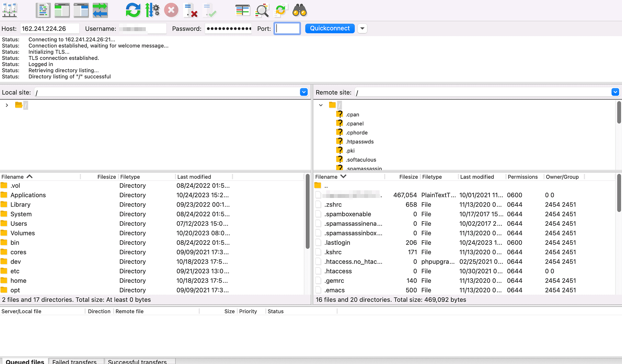
Task: Open directory listing filters icon
Action: pos(242,10)
